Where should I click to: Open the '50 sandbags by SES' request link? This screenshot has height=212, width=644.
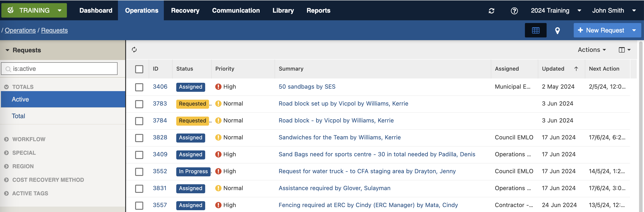coord(307,87)
